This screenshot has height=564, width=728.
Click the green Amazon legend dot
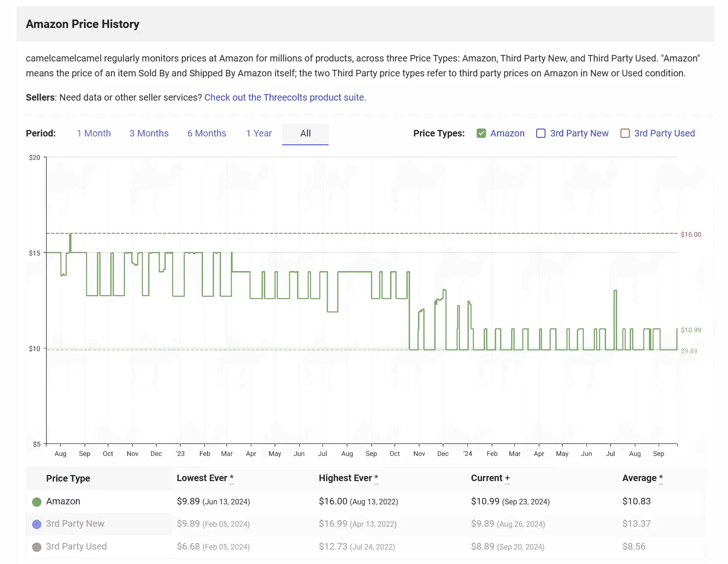point(37,502)
